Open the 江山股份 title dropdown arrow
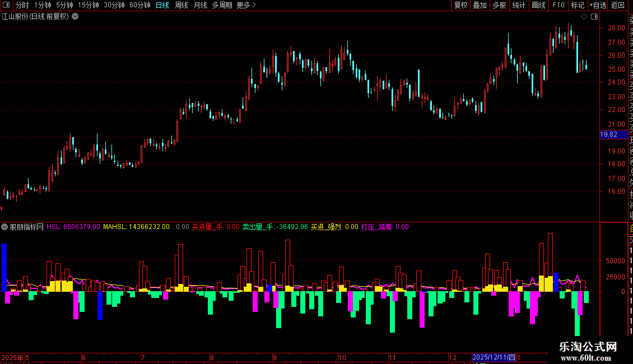Image resolution: width=633 pixels, height=364 pixels. tap(75, 17)
